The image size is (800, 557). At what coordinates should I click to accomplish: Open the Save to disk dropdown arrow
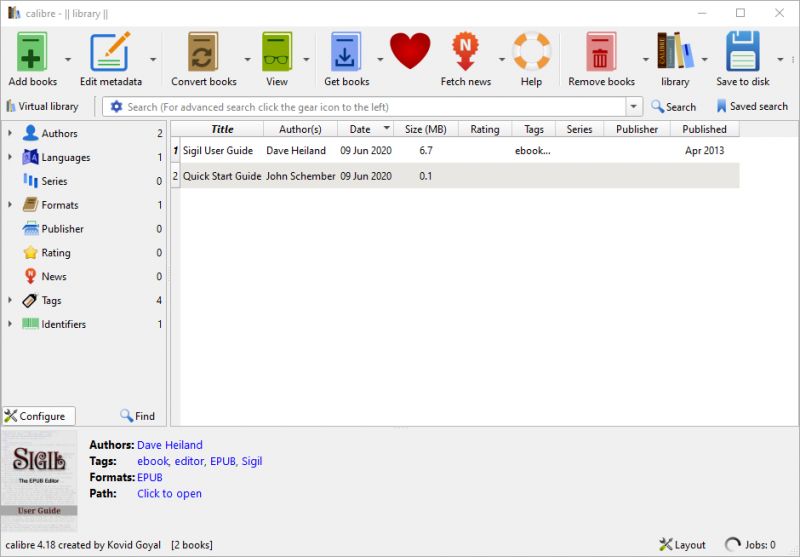click(780, 60)
